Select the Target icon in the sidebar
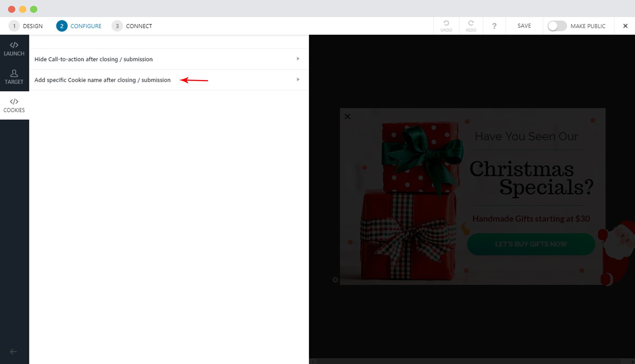635x364 pixels. coord(14,77)
